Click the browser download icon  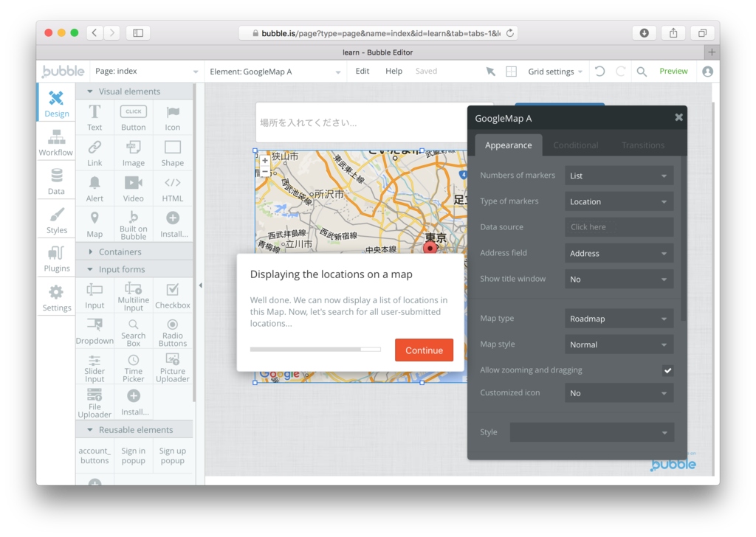(644, 32)
